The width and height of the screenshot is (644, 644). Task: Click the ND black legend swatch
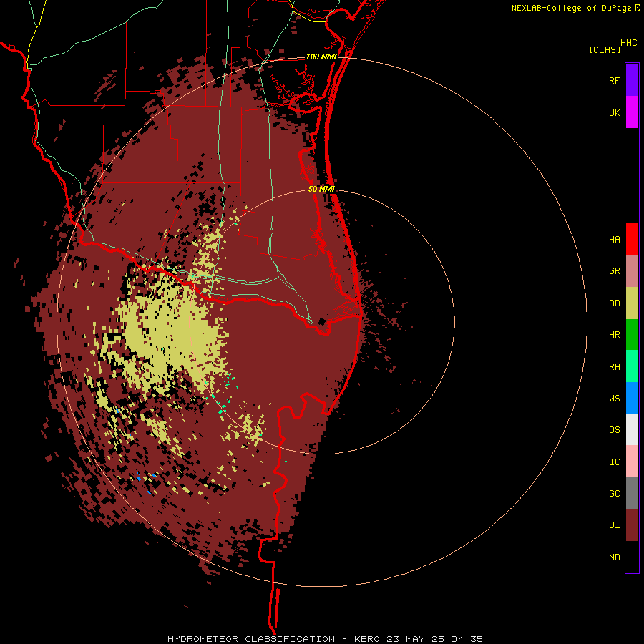click(632, 557)
